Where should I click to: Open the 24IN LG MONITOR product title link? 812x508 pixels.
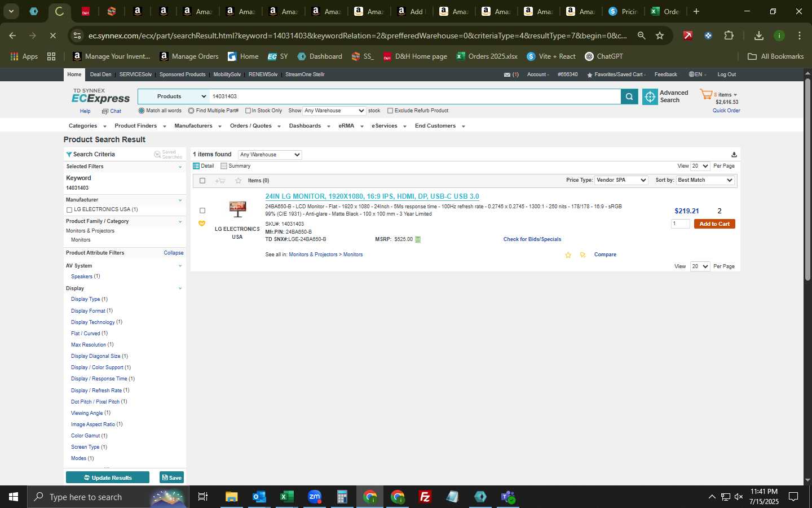(372, 196)
